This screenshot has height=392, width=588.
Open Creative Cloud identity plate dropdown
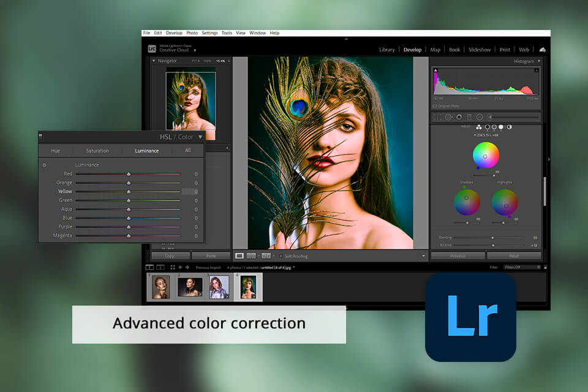[195, 50]
